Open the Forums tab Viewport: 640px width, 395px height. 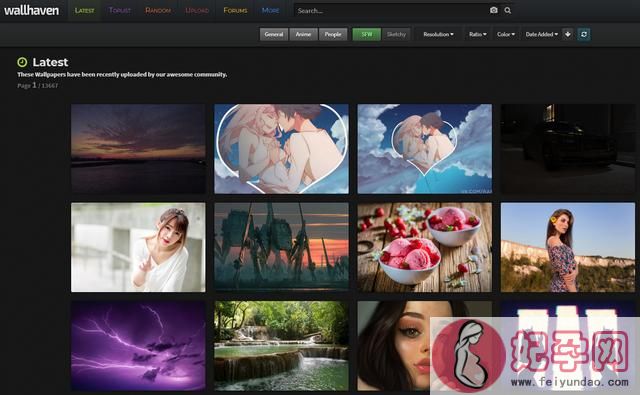click(x=236, y=11)
